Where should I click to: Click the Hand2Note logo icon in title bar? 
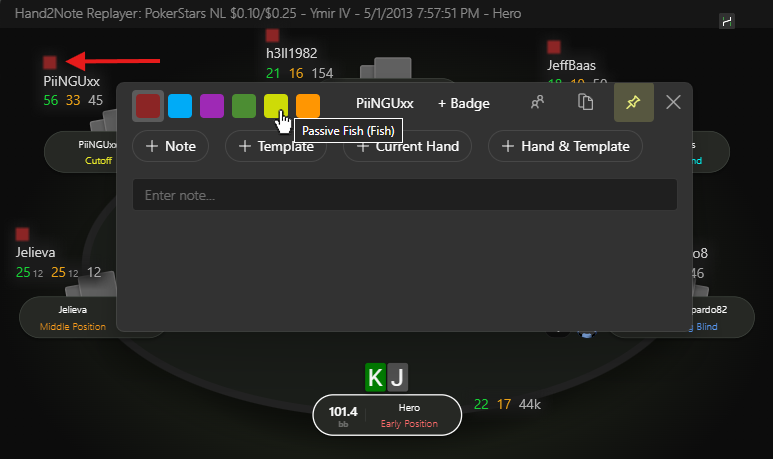727,21
